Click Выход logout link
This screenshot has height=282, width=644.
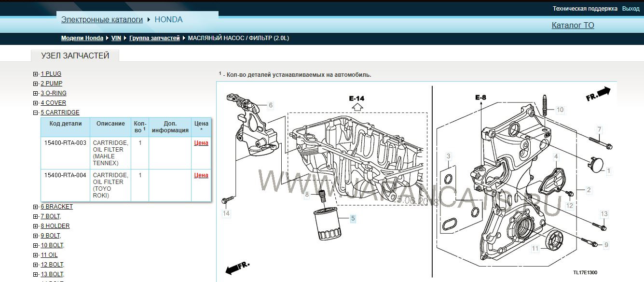[630, 9]
